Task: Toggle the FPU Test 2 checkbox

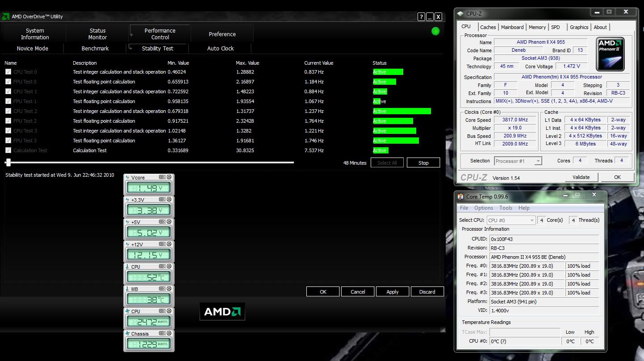Action: click(8, 121)
